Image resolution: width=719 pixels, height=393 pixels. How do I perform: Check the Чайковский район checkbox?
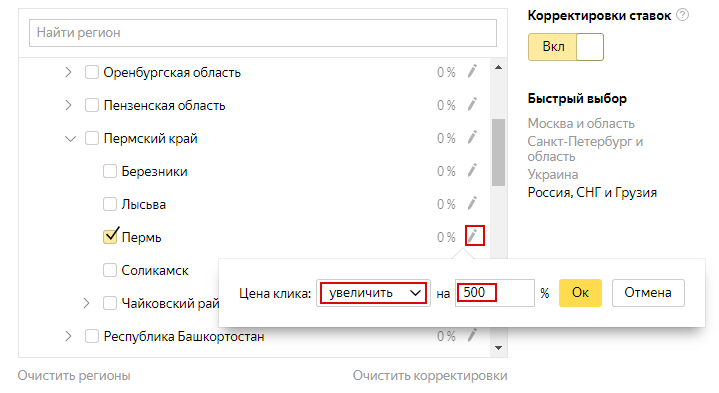point(110,303)
